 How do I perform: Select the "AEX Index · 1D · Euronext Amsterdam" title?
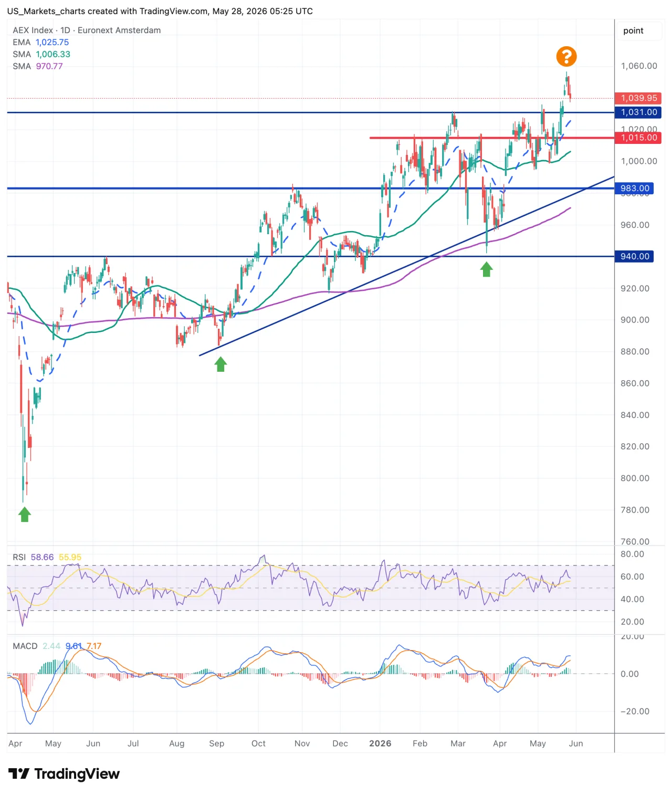pyautogui.click(x=87, y=30)
